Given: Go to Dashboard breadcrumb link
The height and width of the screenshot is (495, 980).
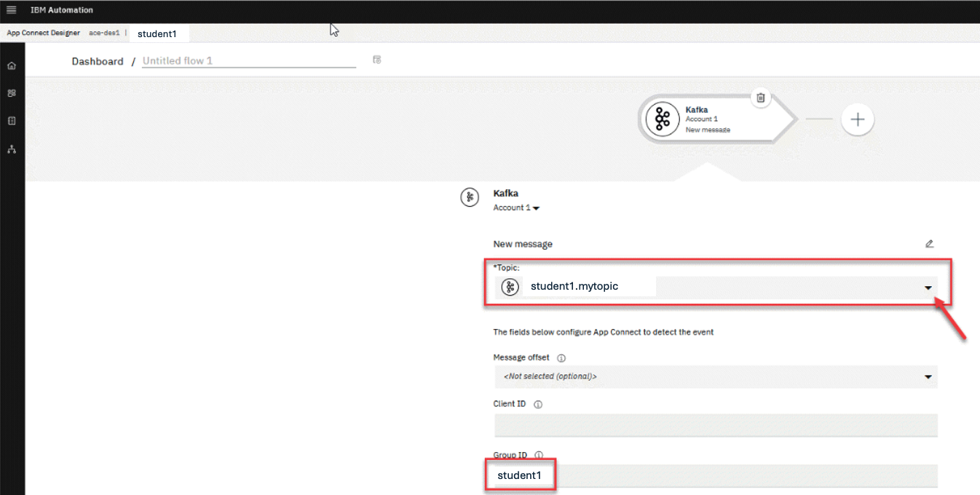Looking at the screenshot, I should (98, 62).
